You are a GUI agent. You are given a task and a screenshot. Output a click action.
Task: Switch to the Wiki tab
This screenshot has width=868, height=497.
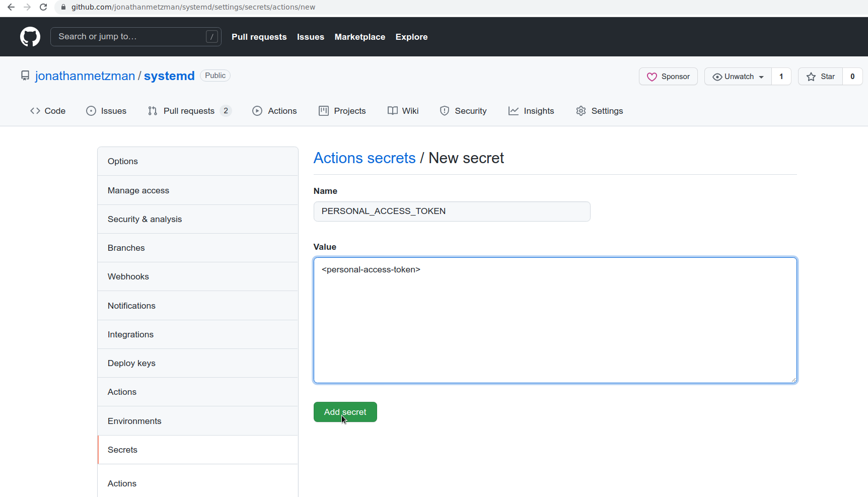403,111
